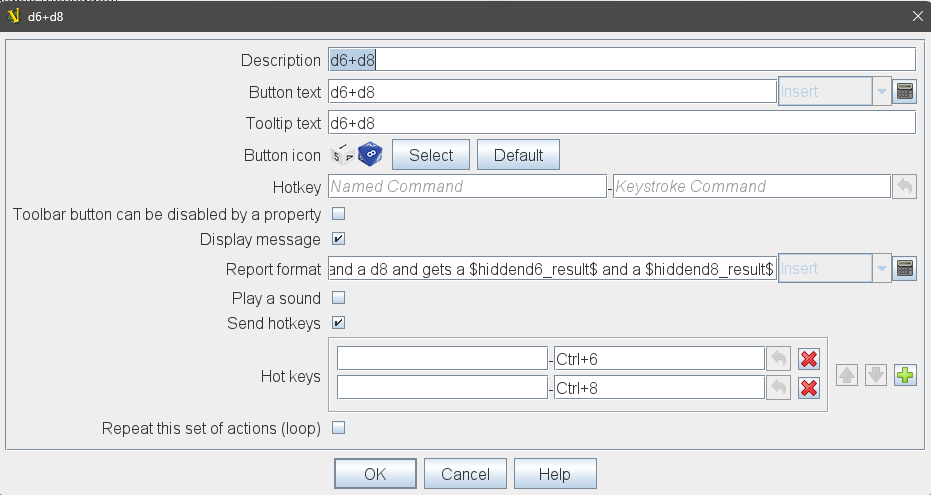Viewport: 931px width, 495px height.
Task: Move selected hot key up
Action: pos(847,375)
